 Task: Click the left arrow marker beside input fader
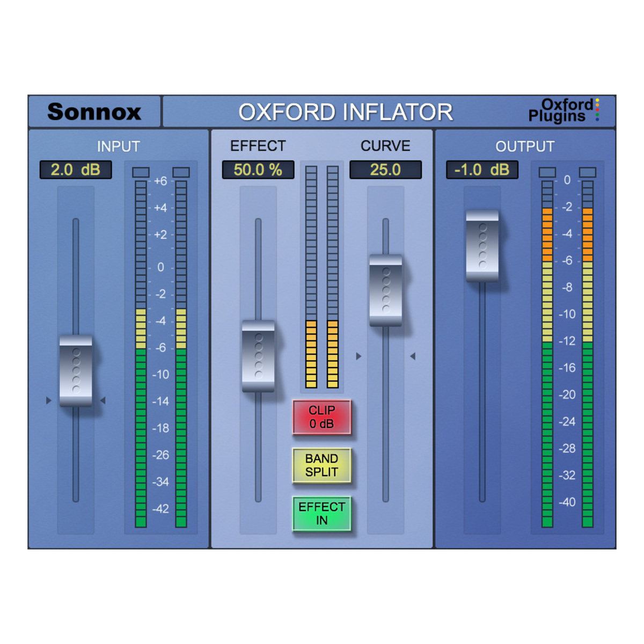49,400
